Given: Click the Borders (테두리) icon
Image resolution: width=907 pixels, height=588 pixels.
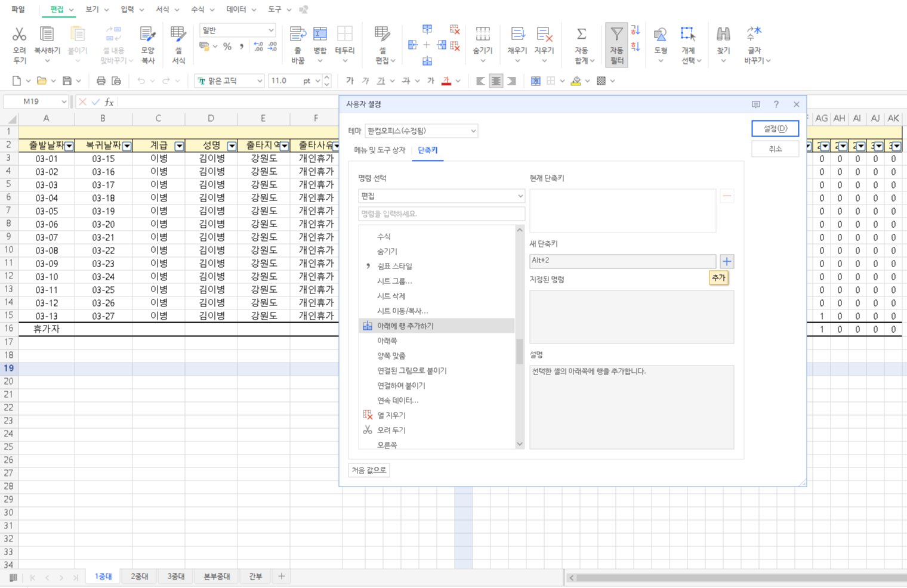Looking at the screenshot, I should pyautogui.click(x=344, y=35).
